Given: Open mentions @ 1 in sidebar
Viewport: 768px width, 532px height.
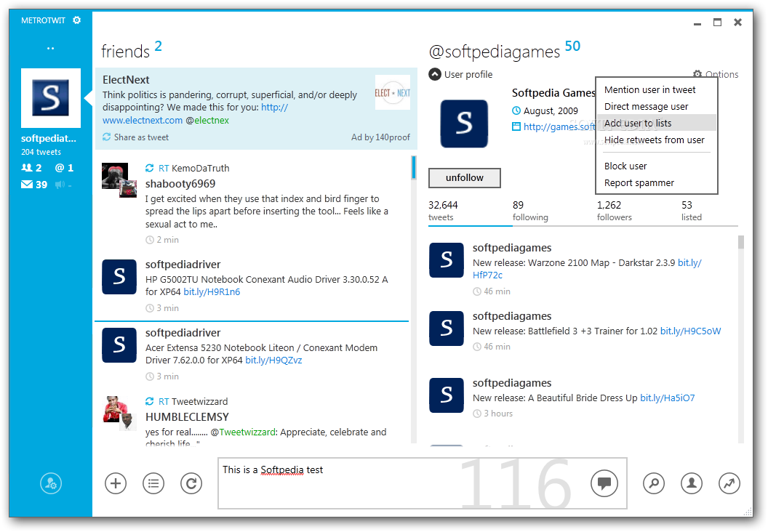Looking at the screenshot, I should pyautogui.click(x=64, y=168).
